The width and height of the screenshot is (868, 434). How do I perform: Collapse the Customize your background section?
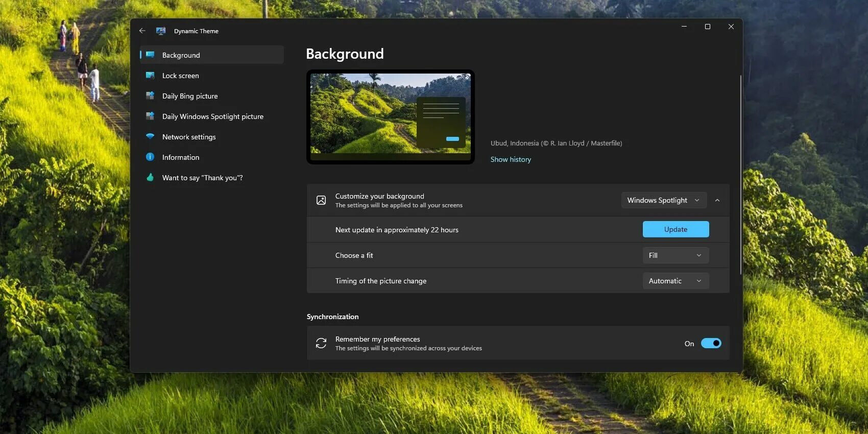pyautogui.click(x=717, y=200)
